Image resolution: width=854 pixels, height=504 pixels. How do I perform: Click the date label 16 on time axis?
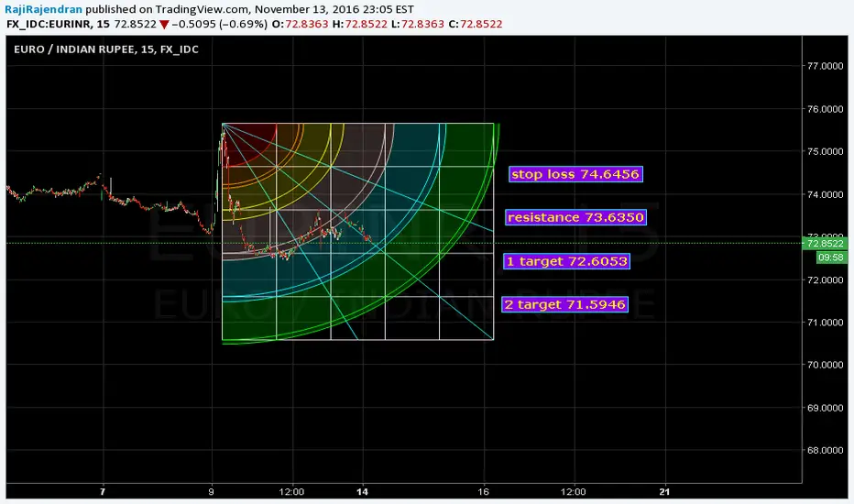click(x=483, y=492)
